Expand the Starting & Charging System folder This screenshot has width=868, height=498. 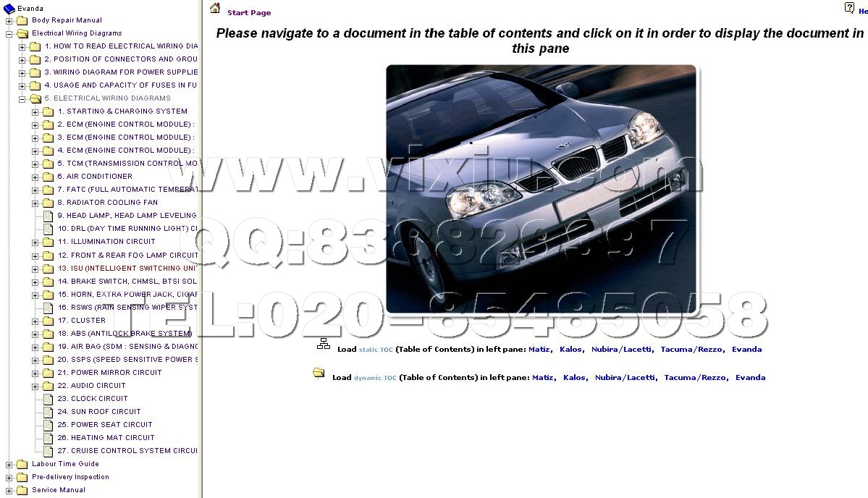point(35,111)
